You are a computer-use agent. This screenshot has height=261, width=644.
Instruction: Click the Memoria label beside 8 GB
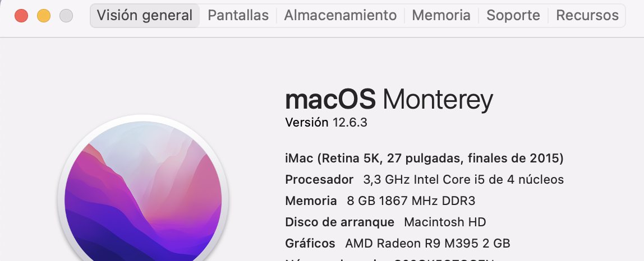[x=311, y=201]
